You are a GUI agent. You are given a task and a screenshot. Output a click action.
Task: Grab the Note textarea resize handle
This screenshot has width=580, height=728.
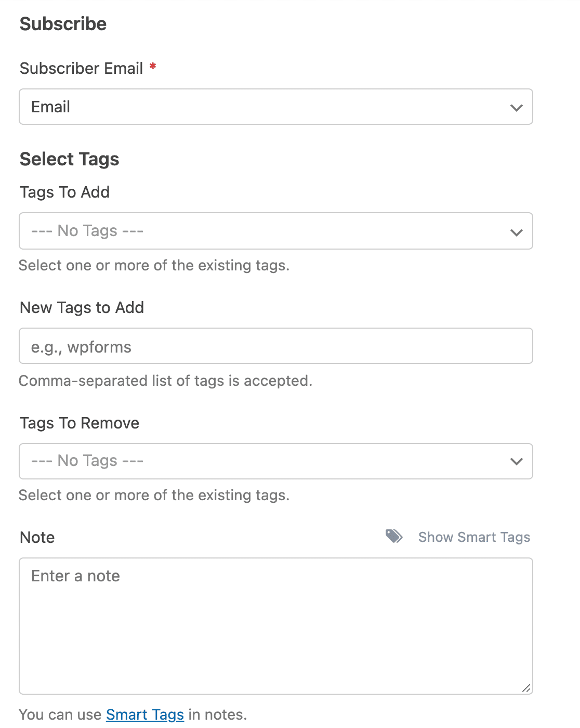click(x=526, y=688)
